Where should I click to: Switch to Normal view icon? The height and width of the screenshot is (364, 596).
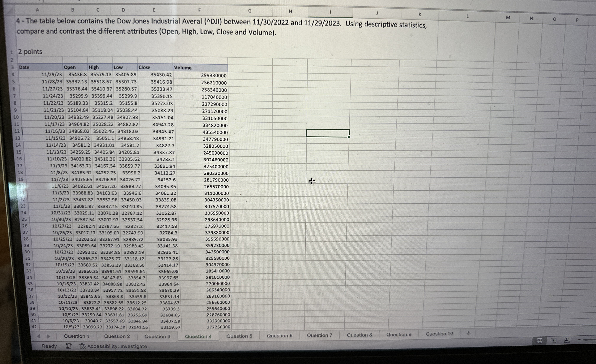[x=539, y=341]
